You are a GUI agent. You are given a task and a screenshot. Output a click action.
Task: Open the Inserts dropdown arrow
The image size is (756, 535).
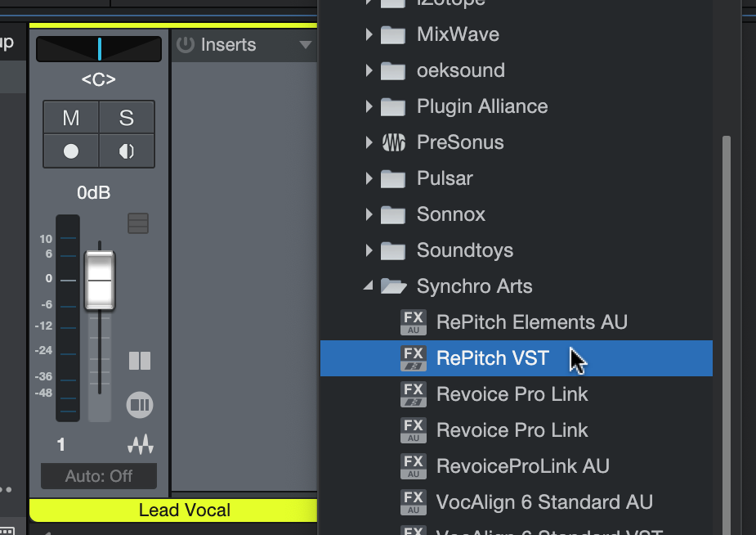tap(306, 45)
